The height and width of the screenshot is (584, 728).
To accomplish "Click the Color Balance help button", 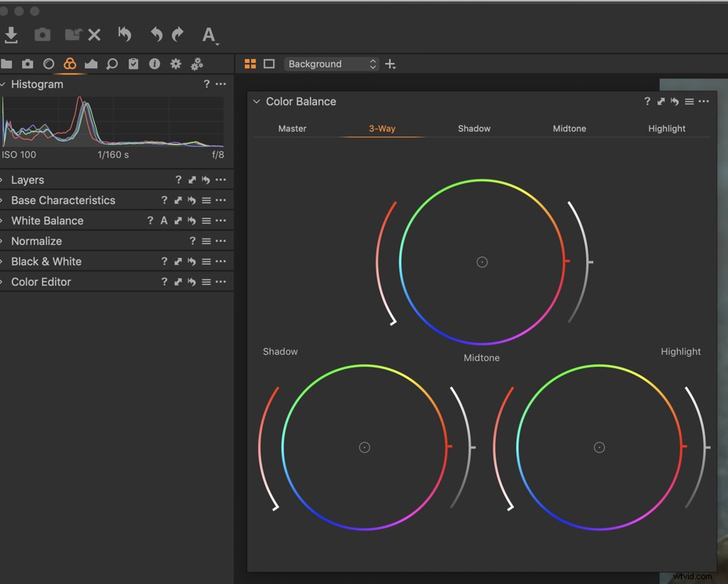I will click(x=647, y=101).
